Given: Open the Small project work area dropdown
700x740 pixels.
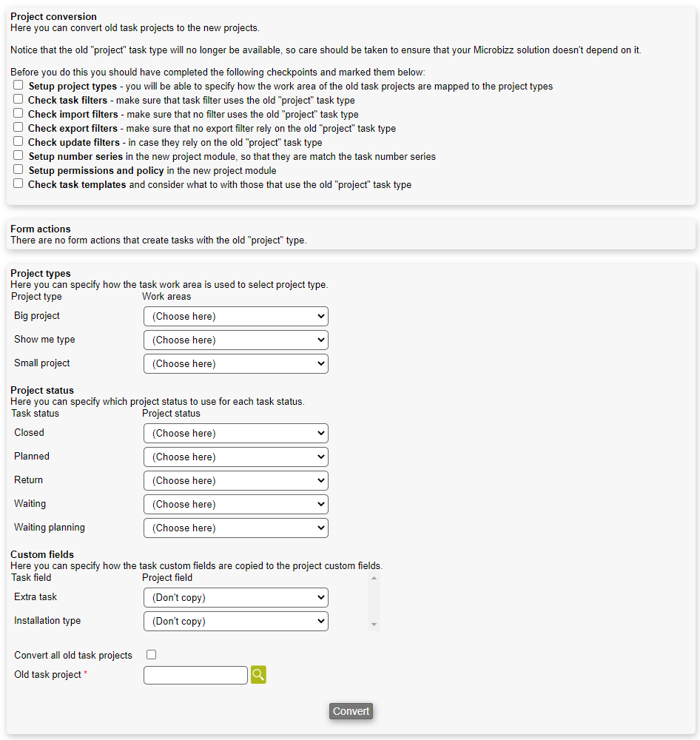Looking at the screenshot, I should click(x=236, y=364).
